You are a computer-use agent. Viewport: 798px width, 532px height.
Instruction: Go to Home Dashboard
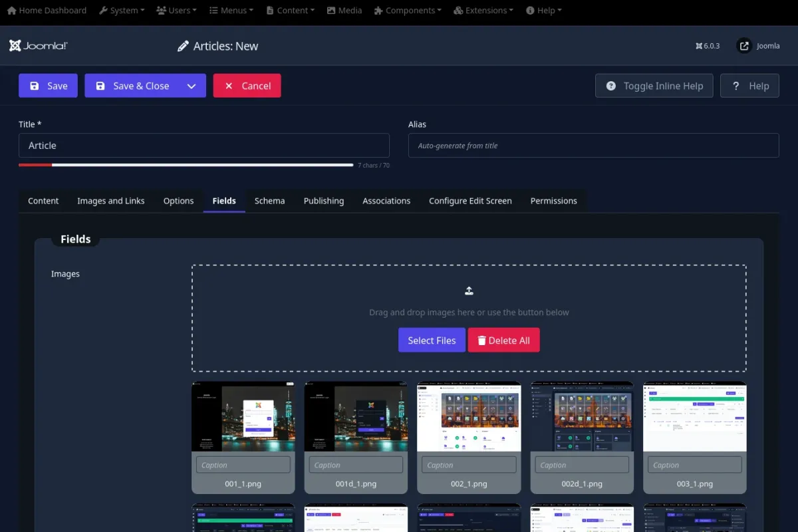pos(47,11)
